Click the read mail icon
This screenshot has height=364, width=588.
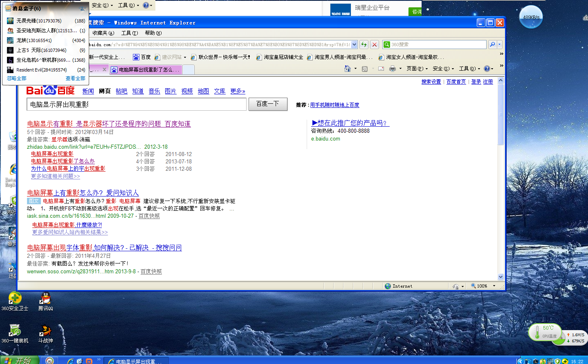tap(381, 69)
